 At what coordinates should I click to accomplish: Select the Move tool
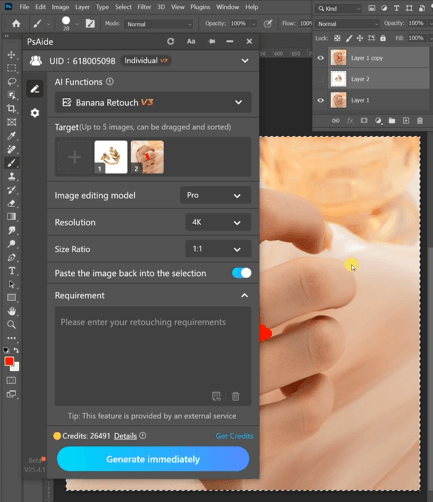(12, 55)
